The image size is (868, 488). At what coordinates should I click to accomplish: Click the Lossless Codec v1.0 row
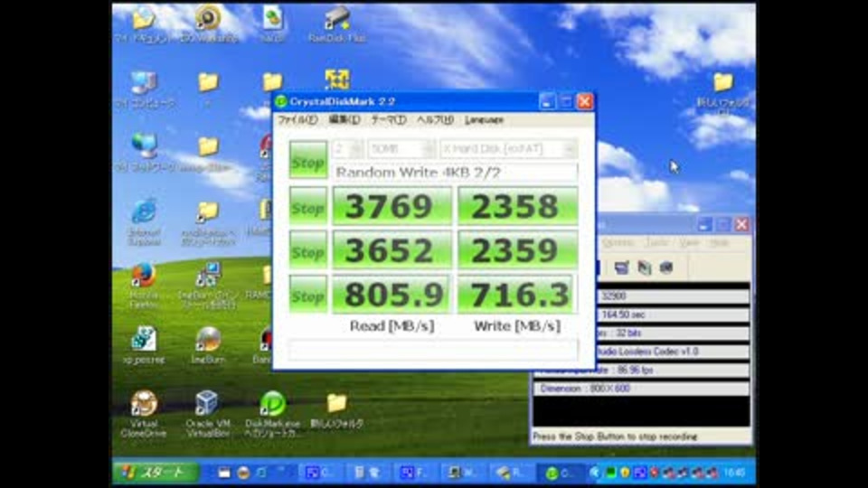pyautogui.click(x=672, y=352)
